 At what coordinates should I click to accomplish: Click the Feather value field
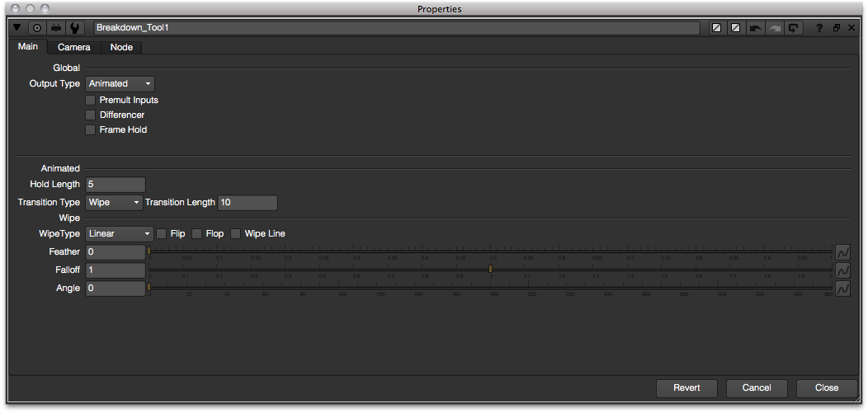tap(116, 252)
